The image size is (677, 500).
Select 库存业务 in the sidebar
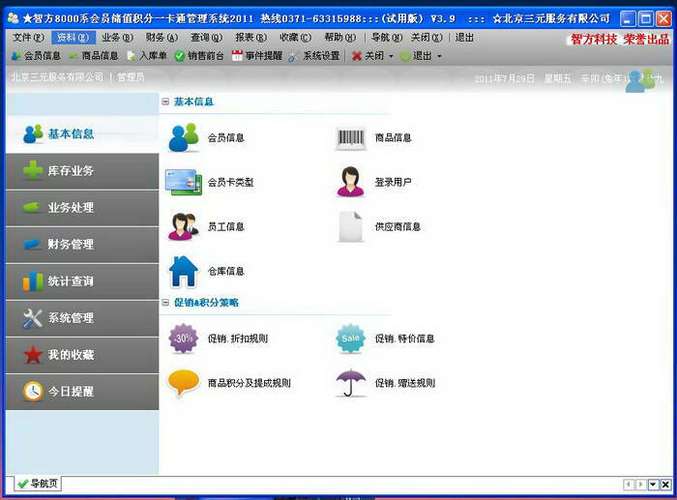(82, 171)
